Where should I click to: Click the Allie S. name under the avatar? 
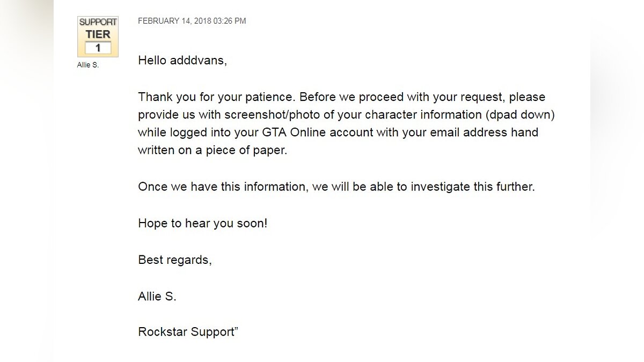(88, 65)
